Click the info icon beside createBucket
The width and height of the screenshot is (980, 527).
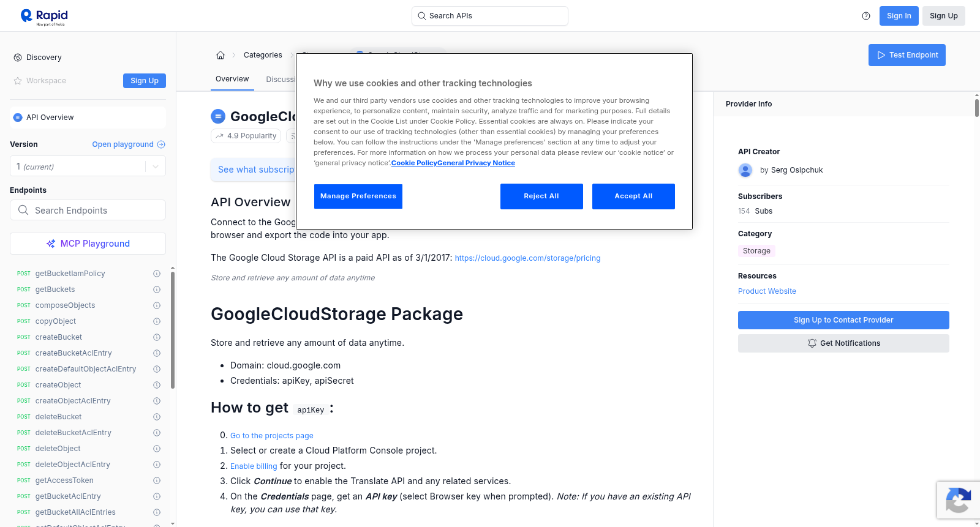[157, 337]
